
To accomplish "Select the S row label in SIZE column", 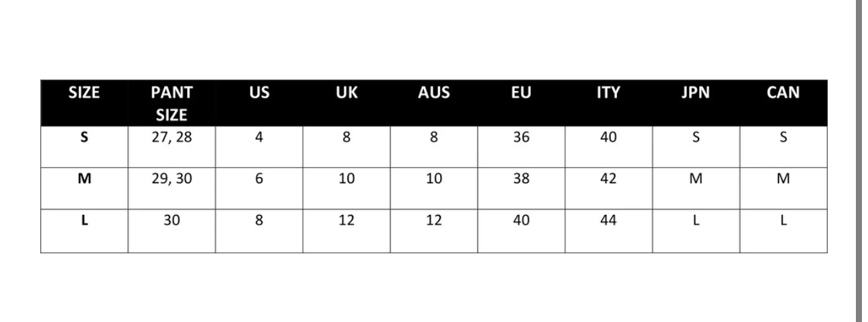I will [x=84, y=137].
